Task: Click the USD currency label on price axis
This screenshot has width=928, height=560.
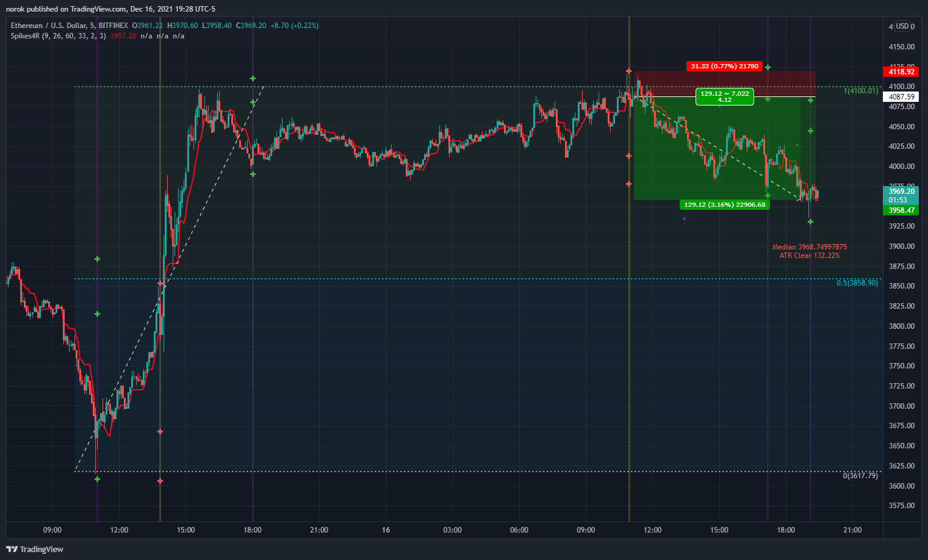Action: [902, 26]
